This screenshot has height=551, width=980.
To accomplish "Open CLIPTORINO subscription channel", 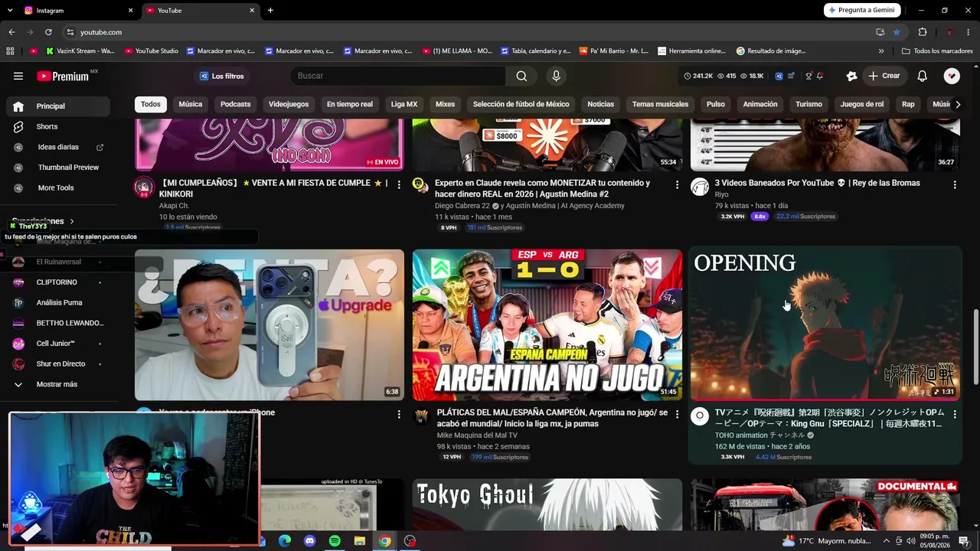I will point(58,282).
